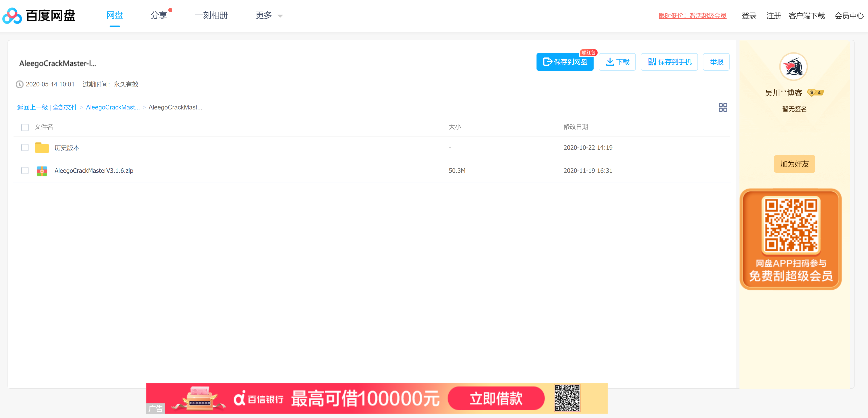This screenshot has width=868, height=418.
Task: Click the 举报 button
Action: click(716, 62)
